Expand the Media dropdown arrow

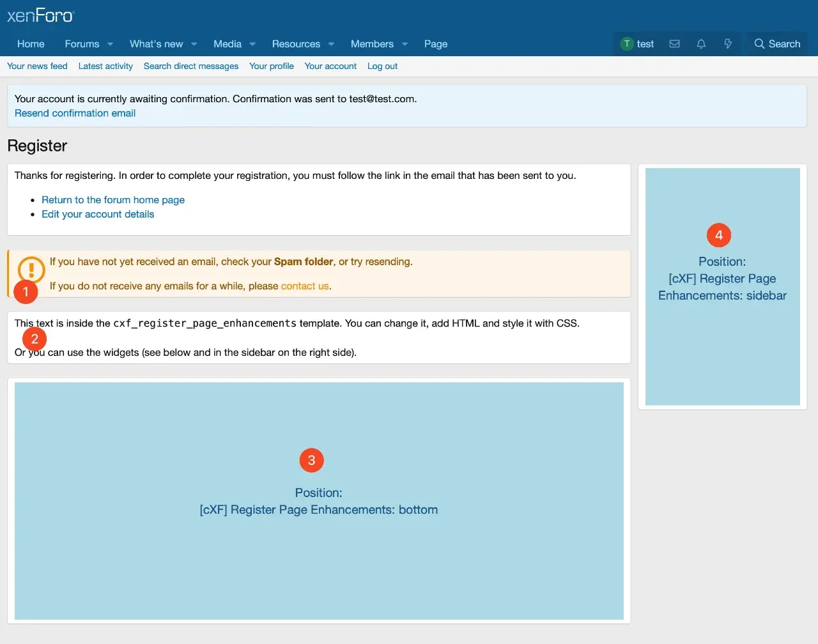[x=252, y=44]
